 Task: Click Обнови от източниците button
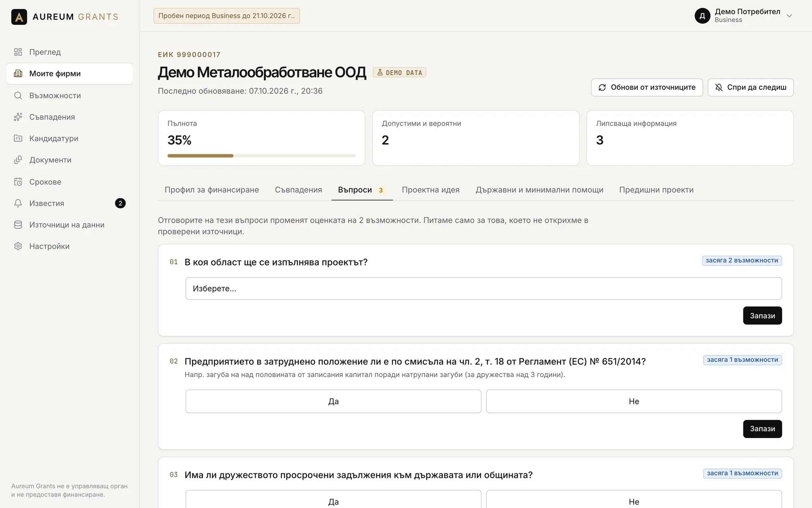point(647,87)
